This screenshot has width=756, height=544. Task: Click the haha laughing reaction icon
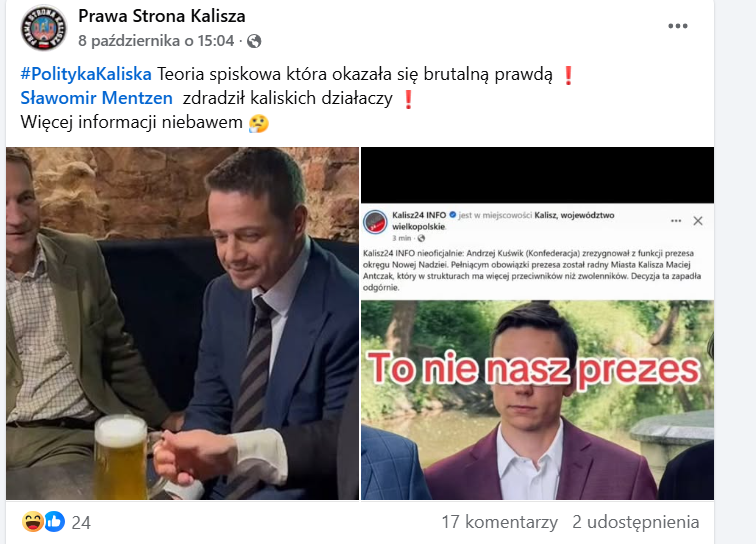(x=33, y=521)
